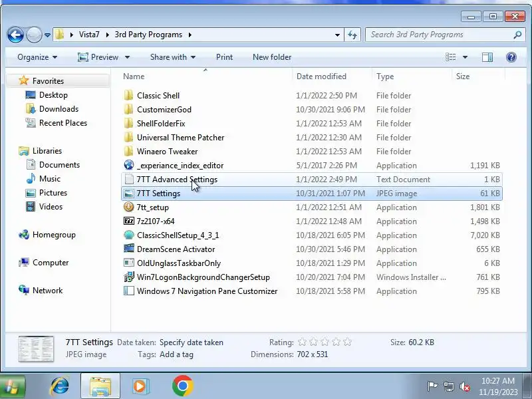532x399 pixels.
Task: Click Print in the toolbar
Action: point(224,57)
